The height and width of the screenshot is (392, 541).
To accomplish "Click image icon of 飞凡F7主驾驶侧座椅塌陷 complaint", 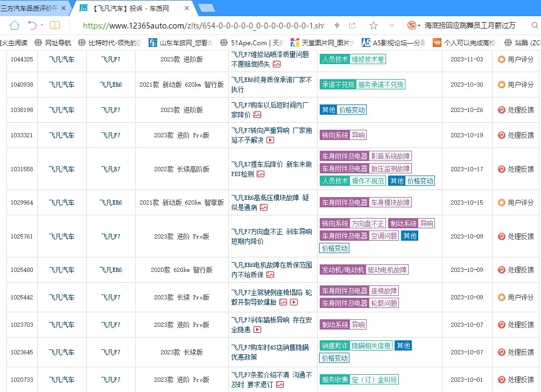I will [x=283, y=302].
